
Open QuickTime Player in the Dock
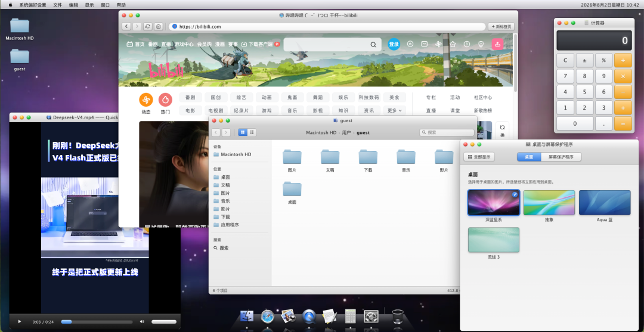[309, 317]
